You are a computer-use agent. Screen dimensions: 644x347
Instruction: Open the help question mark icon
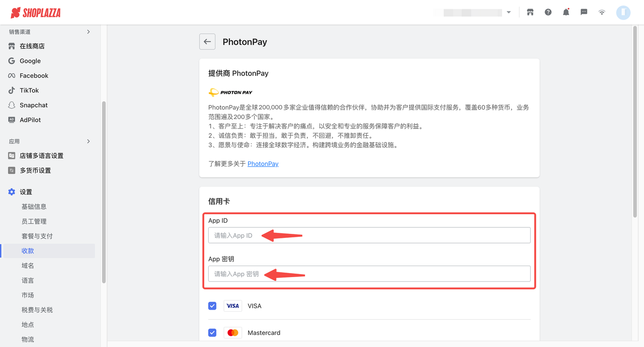[x=548, y=12]
